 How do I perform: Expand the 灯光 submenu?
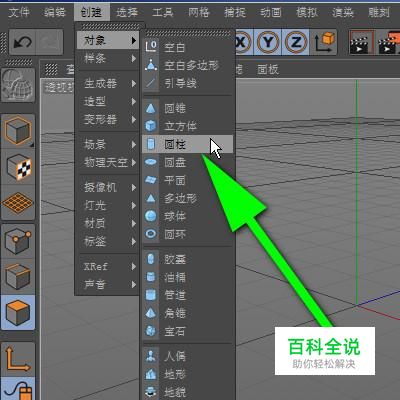point(108,205)
